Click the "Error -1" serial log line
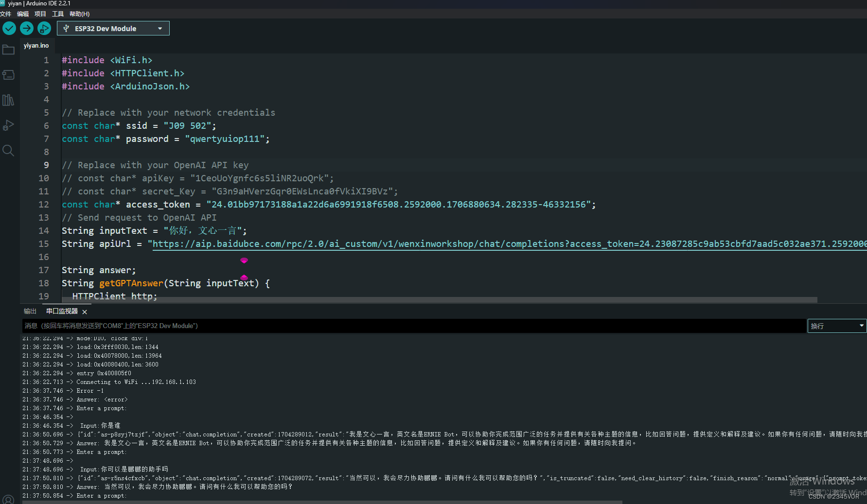This screenshot has width=867, height=504. coord(63,391)
